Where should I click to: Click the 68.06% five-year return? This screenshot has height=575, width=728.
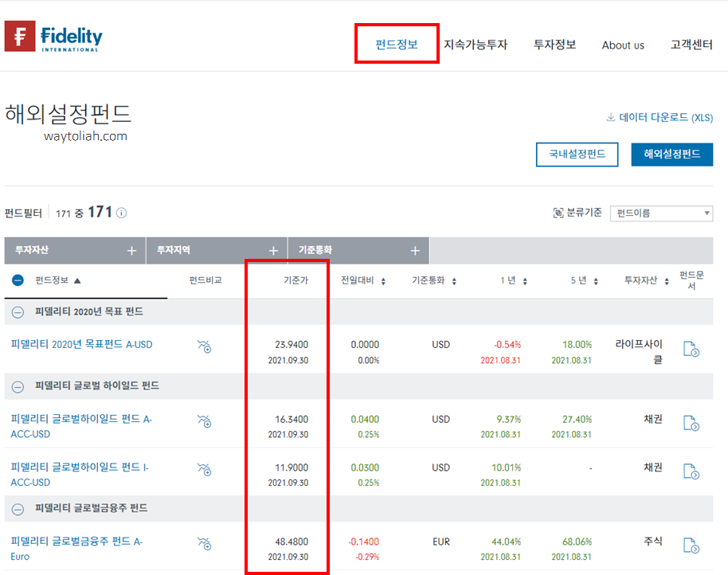pyautogui.click(x=577, y=542)
